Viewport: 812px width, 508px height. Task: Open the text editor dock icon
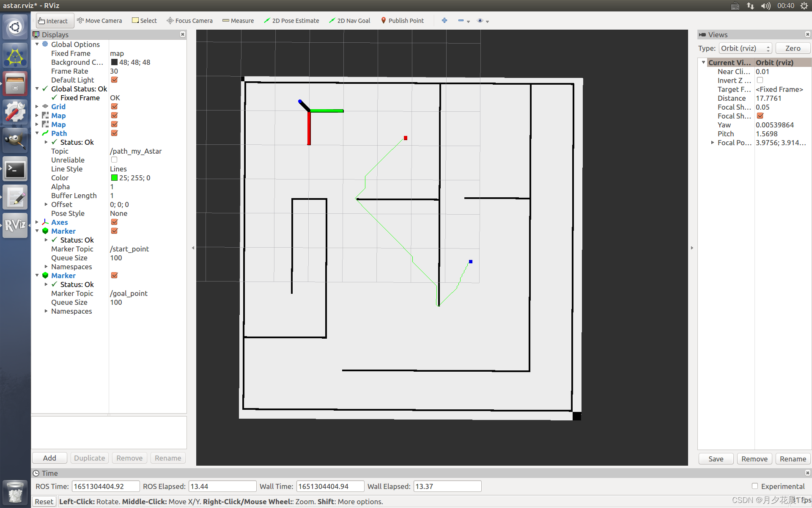tap(15, 197)
